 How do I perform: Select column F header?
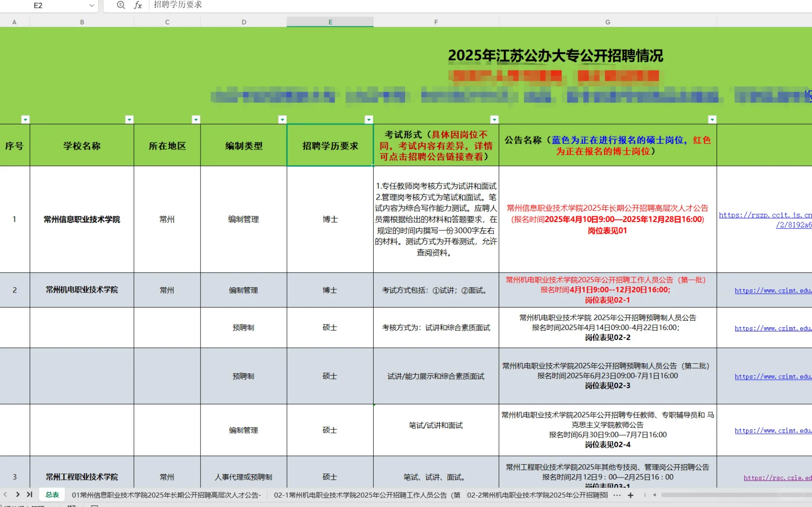(x=436, y=22)
